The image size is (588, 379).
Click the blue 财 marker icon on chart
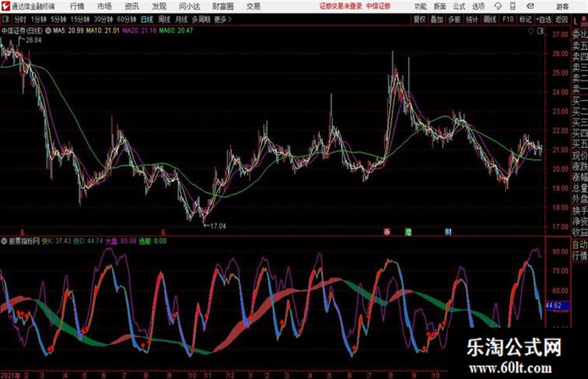(448, 232)
